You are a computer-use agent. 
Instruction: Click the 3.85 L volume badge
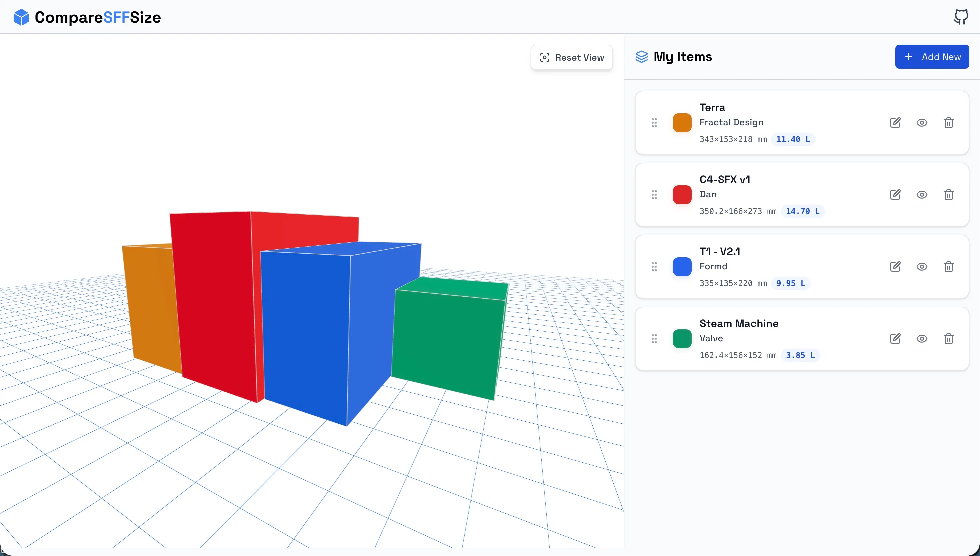pyautogui.click(x=800, y=355)
